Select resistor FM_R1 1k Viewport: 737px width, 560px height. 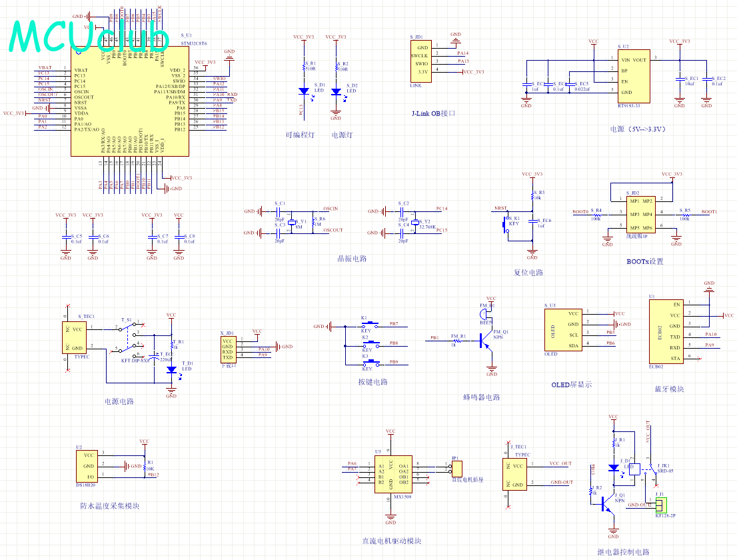click(457, 341)
